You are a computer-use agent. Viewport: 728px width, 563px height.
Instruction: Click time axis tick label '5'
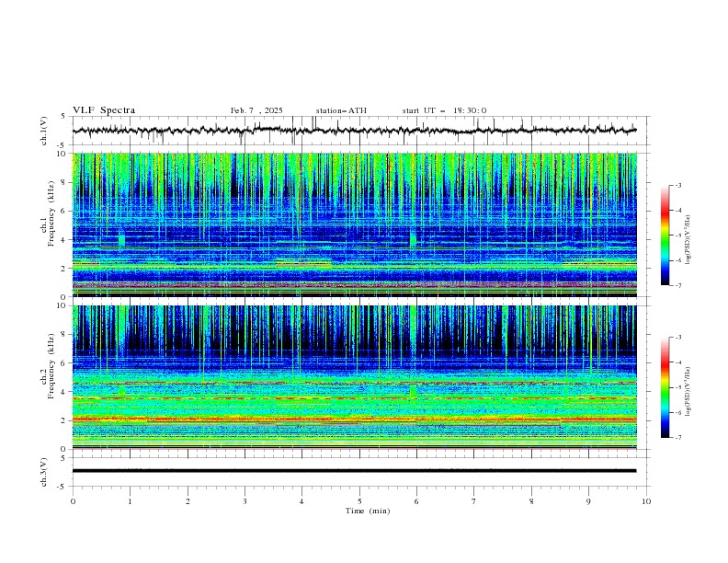coord(359,501)
